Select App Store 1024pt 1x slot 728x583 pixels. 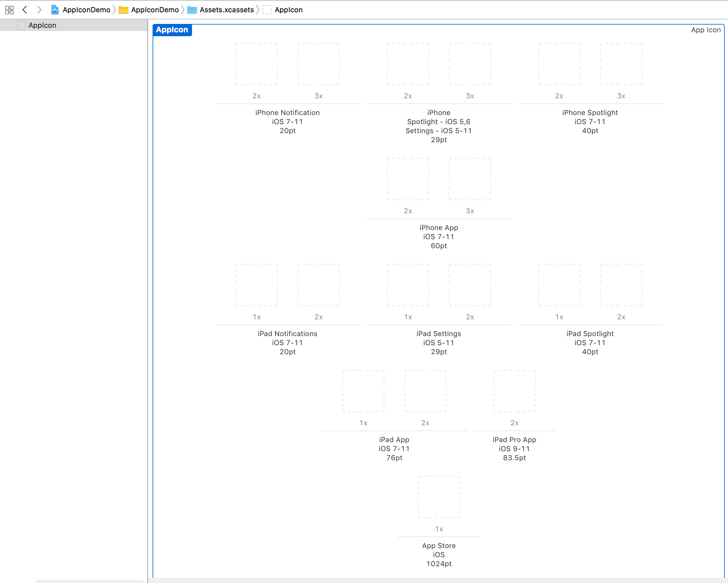pyautogui.click(x=439, y=497)
